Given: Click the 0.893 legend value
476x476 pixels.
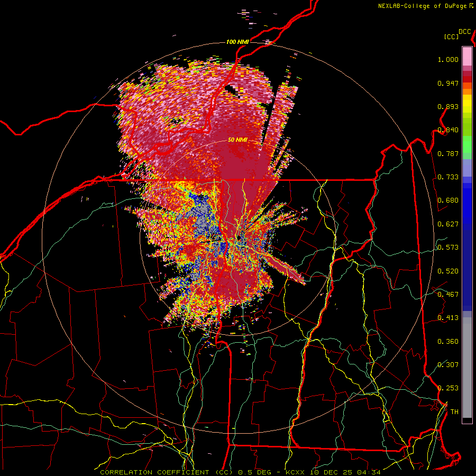Looking at the screenshot, I should point(448,106).
